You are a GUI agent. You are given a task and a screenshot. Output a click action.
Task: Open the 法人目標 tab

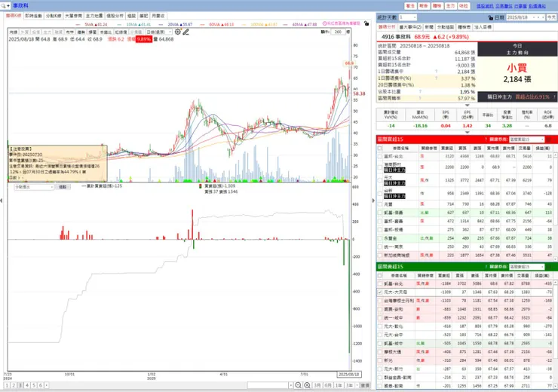(x=483, y=27)
